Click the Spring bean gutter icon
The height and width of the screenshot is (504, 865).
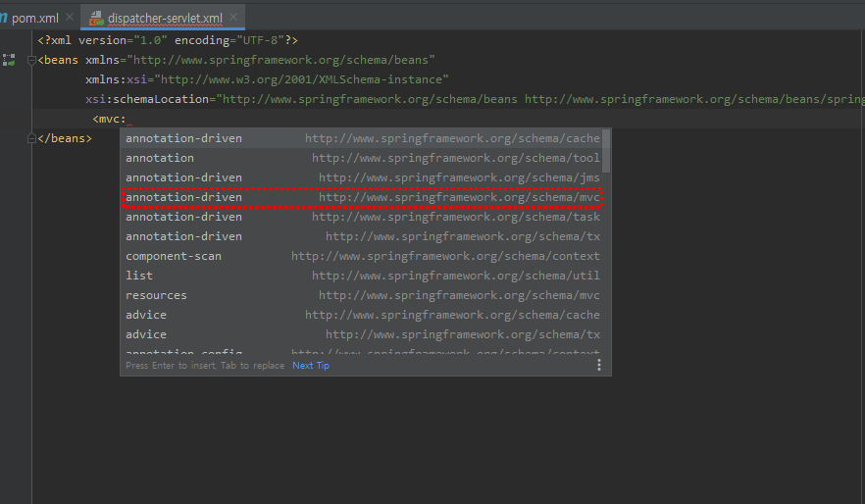[x=8, y=60]
